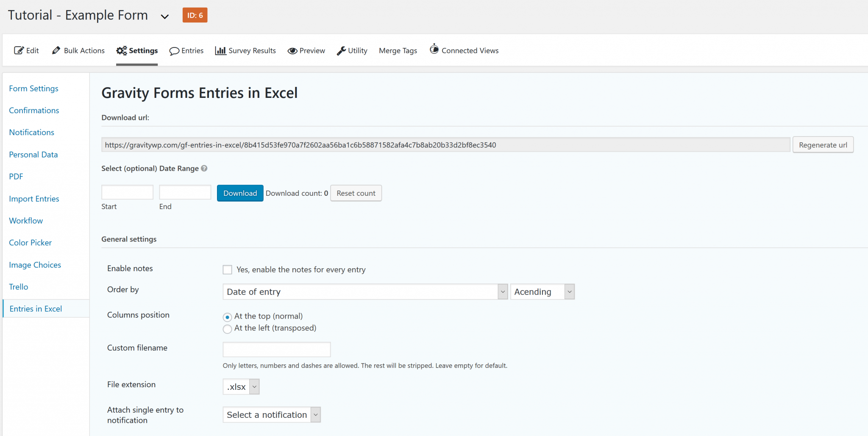868x436 pixels.
Task: Select At the top (normal) radio
Action: coord(228,317)
